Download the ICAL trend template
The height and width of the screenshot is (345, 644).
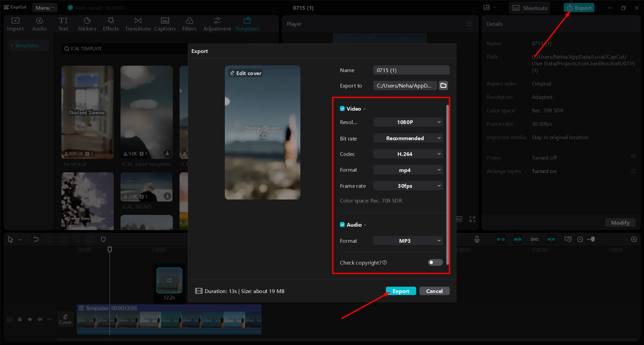point(167,153)
